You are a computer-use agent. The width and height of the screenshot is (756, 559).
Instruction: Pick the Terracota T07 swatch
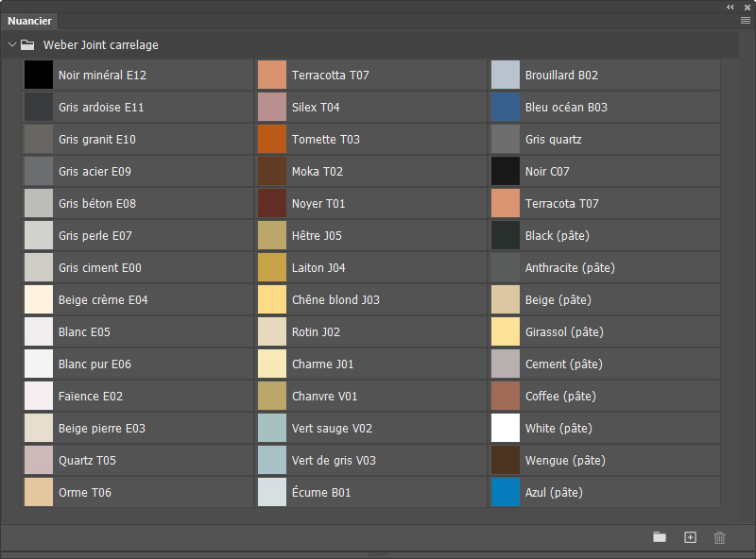[x=506, y=203]
